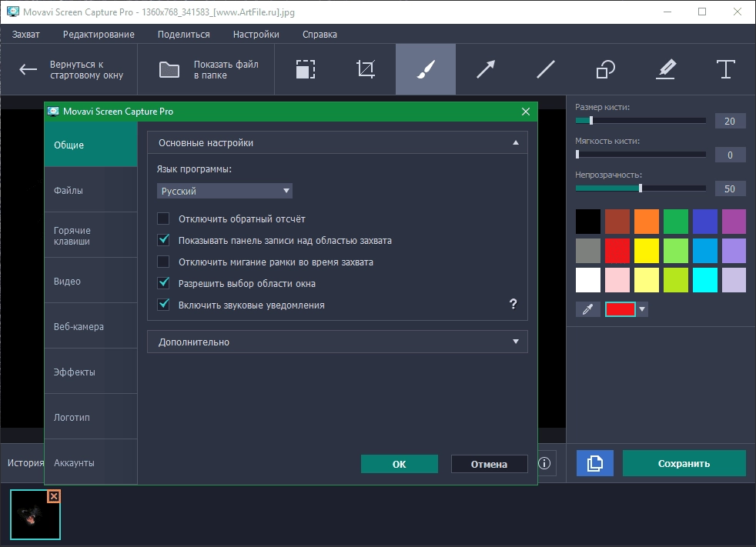Choose the orange color swatch
Image resolution: width=756 pixels, height=547 pixels.
pos(647,222)
